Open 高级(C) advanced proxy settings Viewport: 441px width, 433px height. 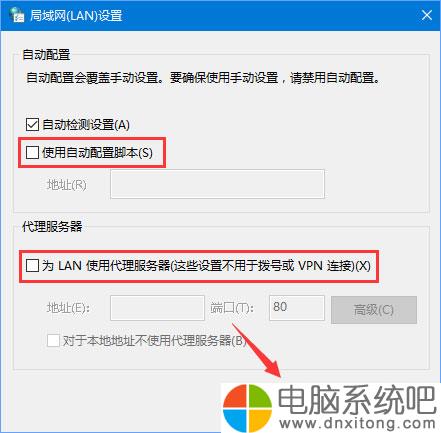pyautogui.click(x=374, y=310)
